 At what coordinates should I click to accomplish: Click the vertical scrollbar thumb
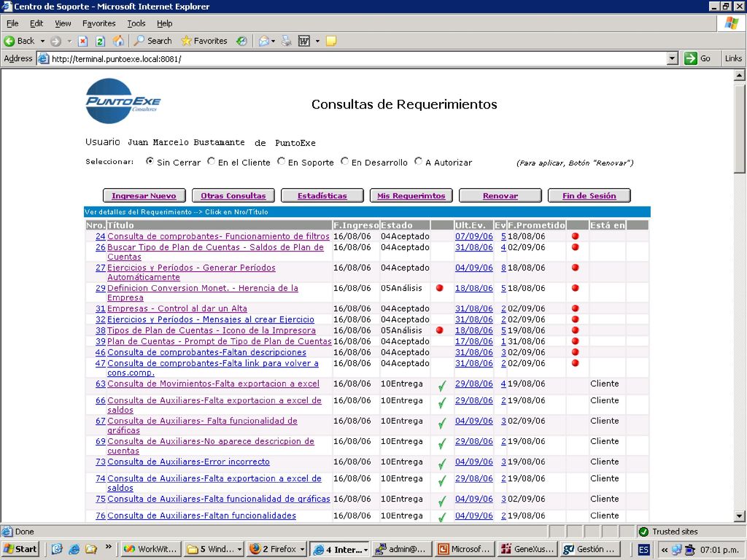[x=739, y=130]
